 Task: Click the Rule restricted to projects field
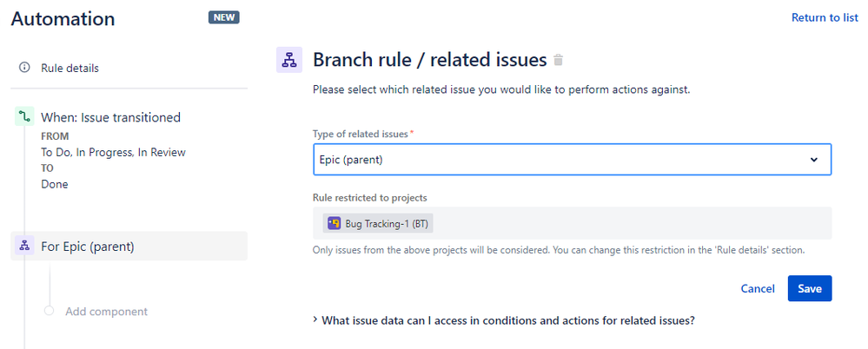572,223
